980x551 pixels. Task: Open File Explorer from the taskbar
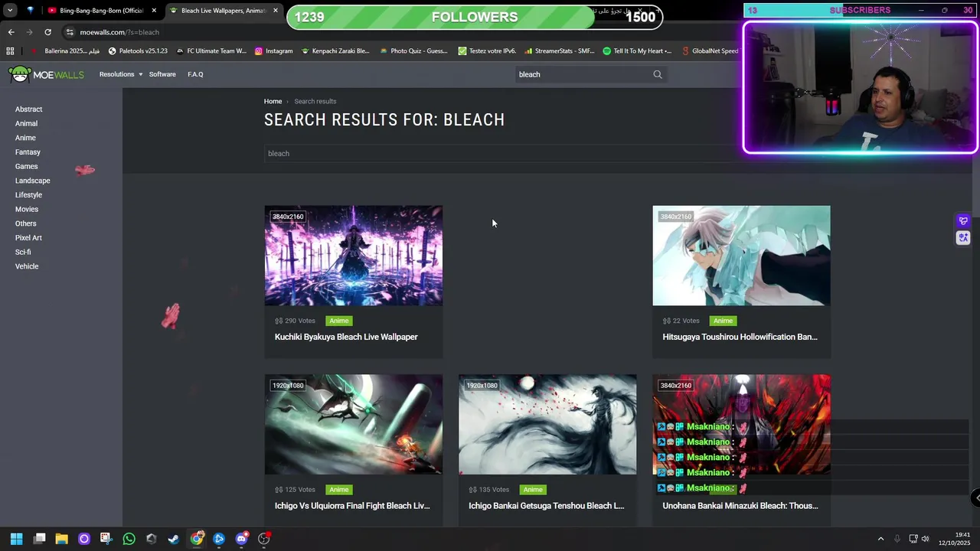point(62,539)
